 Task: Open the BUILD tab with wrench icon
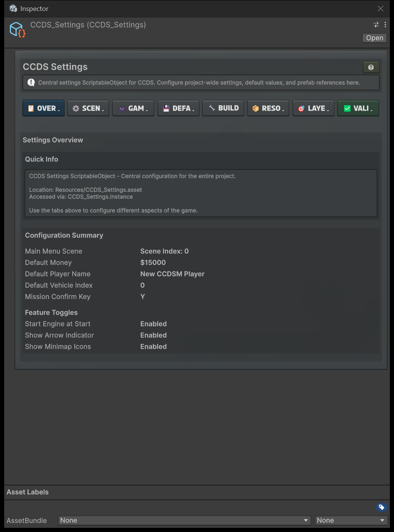click(223, 108)
